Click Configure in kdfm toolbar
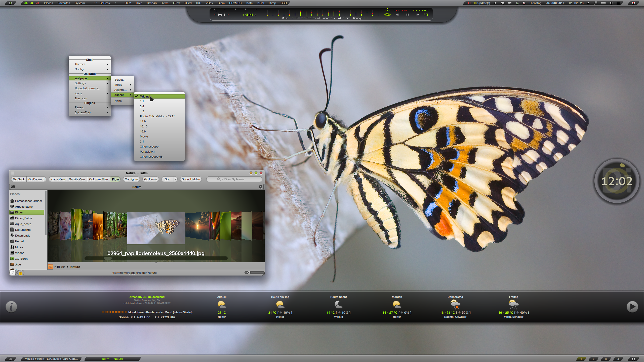This screenshot has width=644, height=362. [131, 179]
